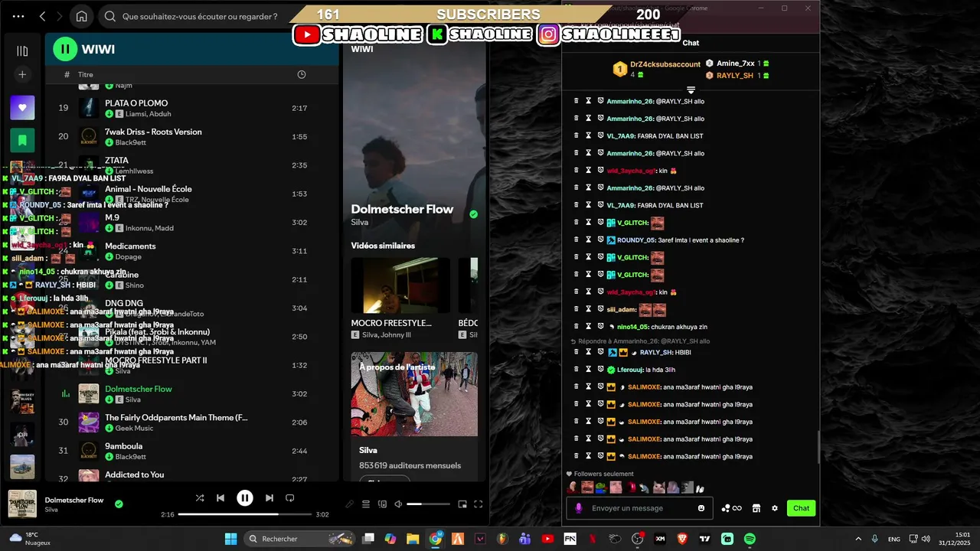Viewport: 980px width, 551px height.
Task: Collapse the chat gift leaderboard
Action: [x=691, y=90]
